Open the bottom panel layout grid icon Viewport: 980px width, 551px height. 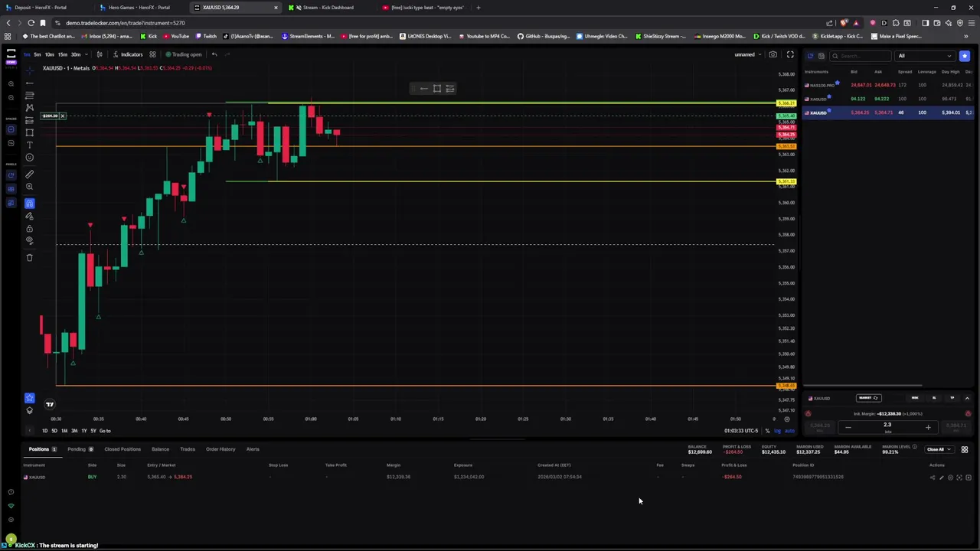click(x=965, y=449)
